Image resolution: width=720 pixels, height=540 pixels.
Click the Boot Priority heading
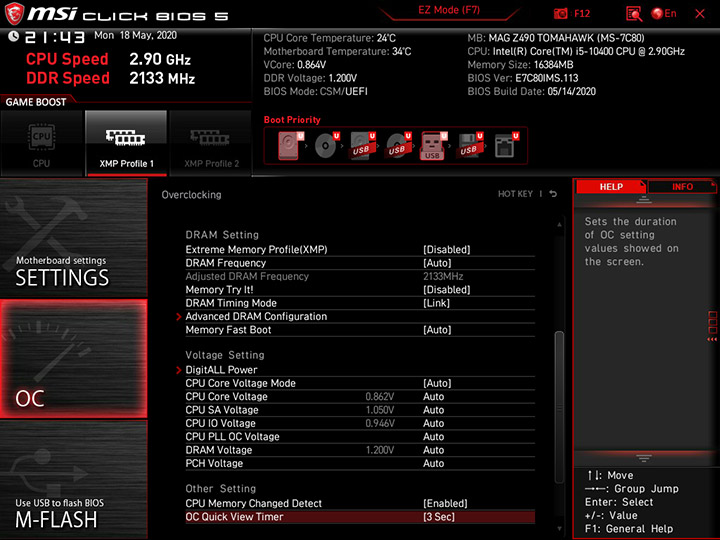pos(292,120)
